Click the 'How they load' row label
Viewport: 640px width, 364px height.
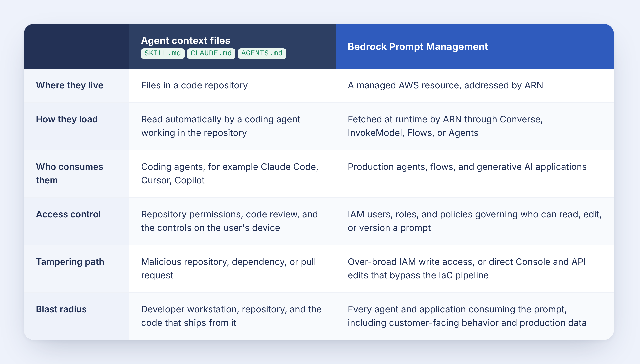(67, 119)
